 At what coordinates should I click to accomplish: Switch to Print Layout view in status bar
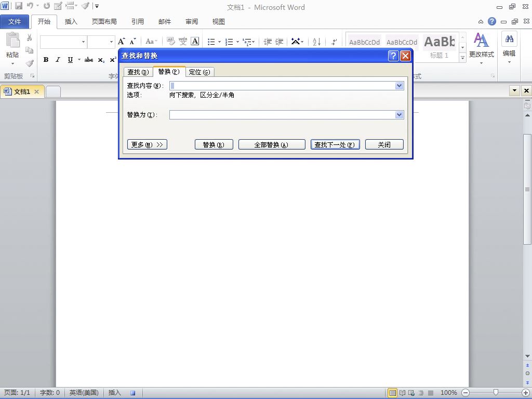coord(393,393)
